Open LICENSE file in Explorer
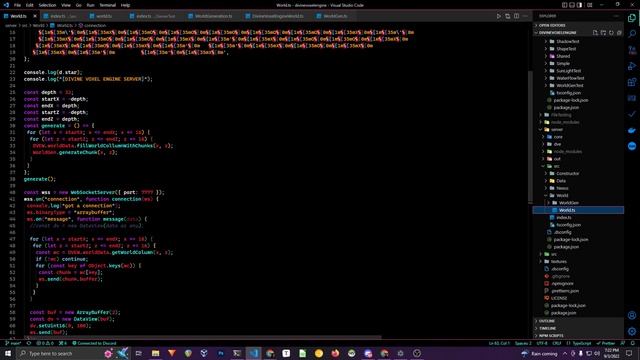The image size is (640, 360). [578, 298]
